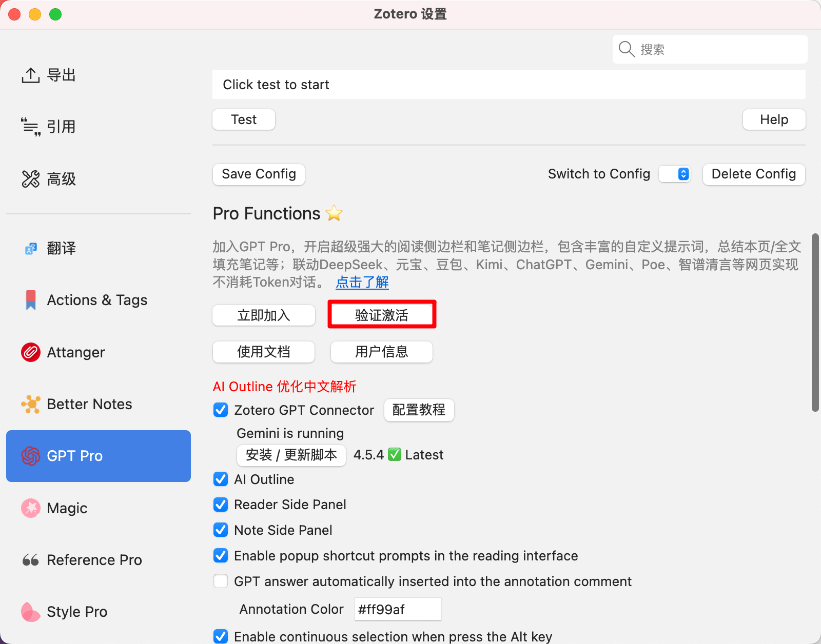The image size is (821, 644).
Task: Toggle continuous selection with Alt key
Action: pos(221,637)
